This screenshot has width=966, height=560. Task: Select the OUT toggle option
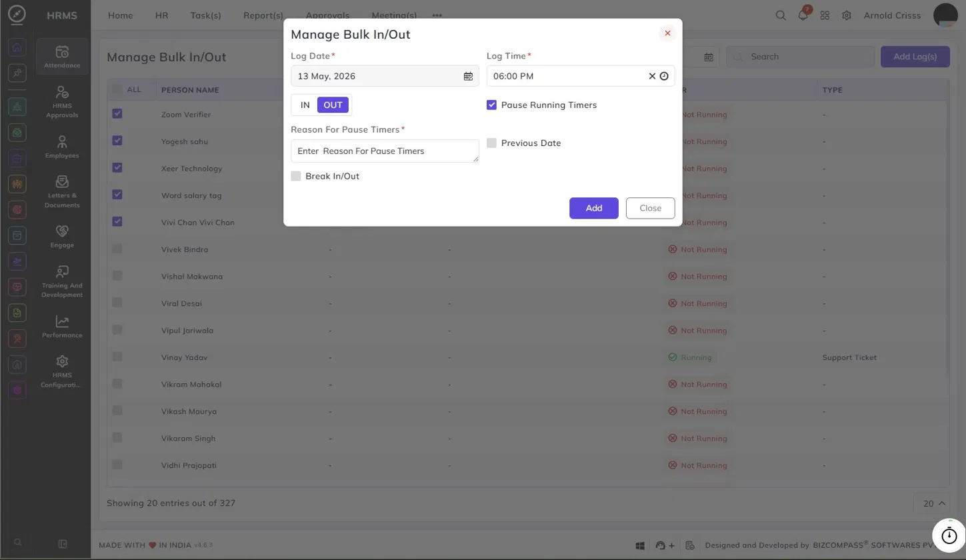(x=333, y=105)
